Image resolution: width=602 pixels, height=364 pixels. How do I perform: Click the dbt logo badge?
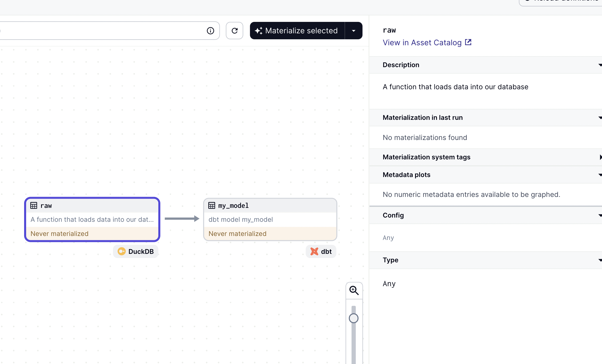(x=314, y=251)
